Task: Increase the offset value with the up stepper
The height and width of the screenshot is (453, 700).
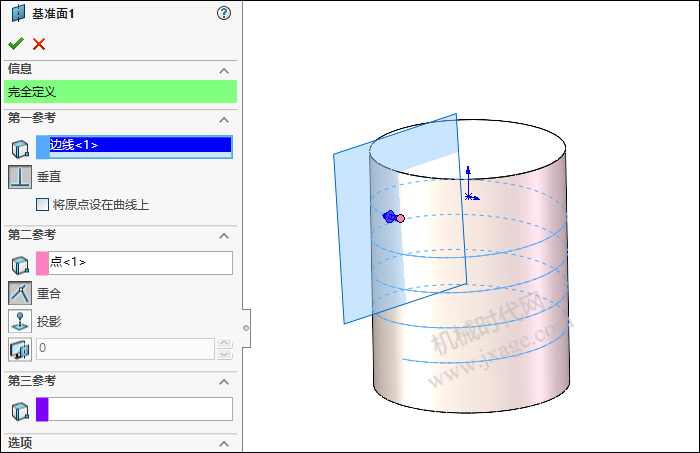Action: pos(224,343)
